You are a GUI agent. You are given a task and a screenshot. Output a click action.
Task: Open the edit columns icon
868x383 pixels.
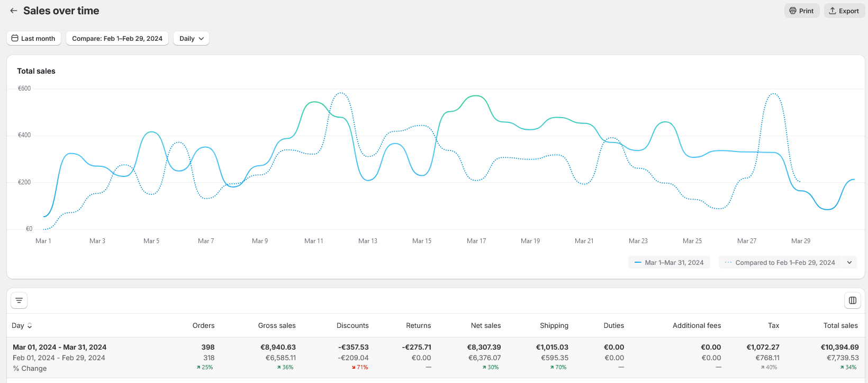pyautogui.click(x=852, y=300)
